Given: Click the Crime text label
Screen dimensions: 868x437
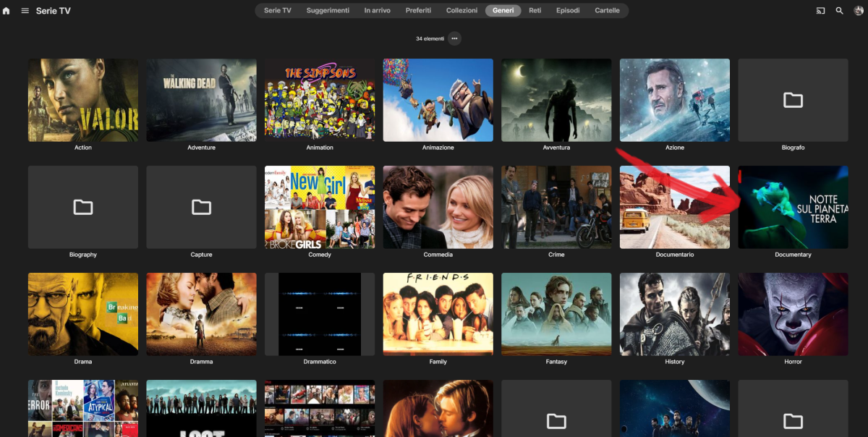Looking at the screenshot, I should [x=556, y=255].
